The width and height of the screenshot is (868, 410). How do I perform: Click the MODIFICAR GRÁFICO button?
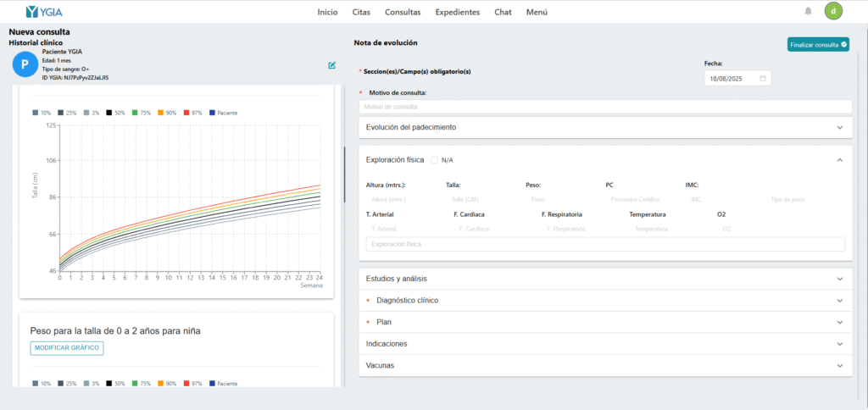pos(67,348)
